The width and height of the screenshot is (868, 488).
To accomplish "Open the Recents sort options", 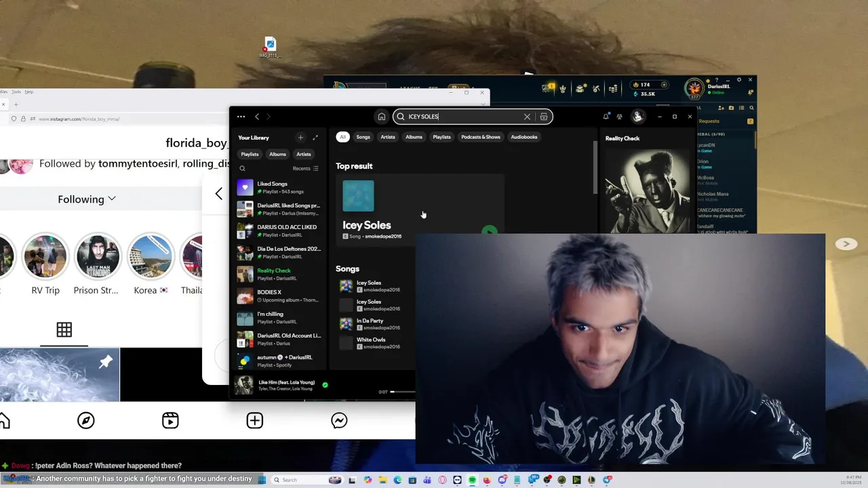I will click(305, 168).
